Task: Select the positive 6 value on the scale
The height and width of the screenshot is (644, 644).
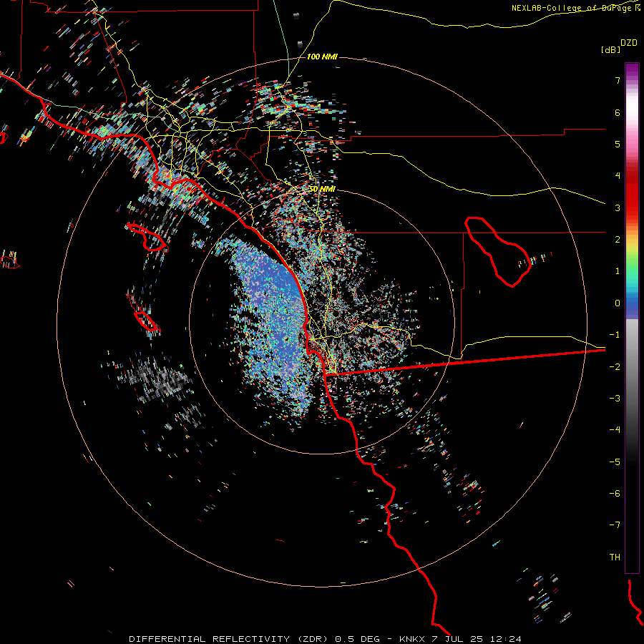Action: click(x=618, y=112)
